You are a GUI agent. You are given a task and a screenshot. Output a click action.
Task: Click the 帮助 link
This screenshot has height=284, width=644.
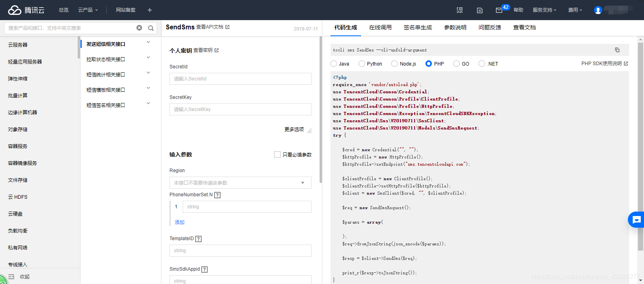[x=518, y=10]
